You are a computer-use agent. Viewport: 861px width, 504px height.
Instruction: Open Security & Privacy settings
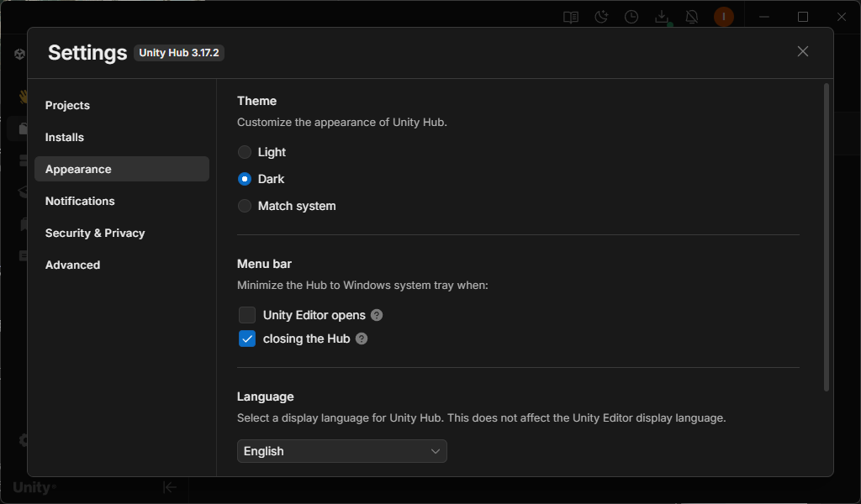tap(95, 233)
